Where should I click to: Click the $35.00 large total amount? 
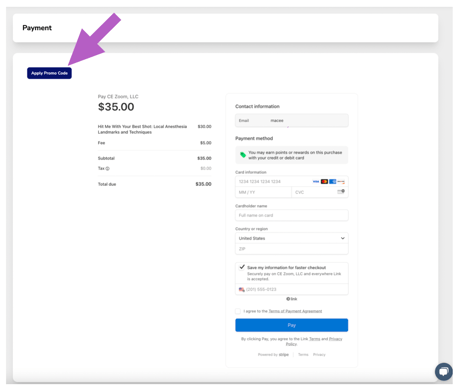(116, 107)
